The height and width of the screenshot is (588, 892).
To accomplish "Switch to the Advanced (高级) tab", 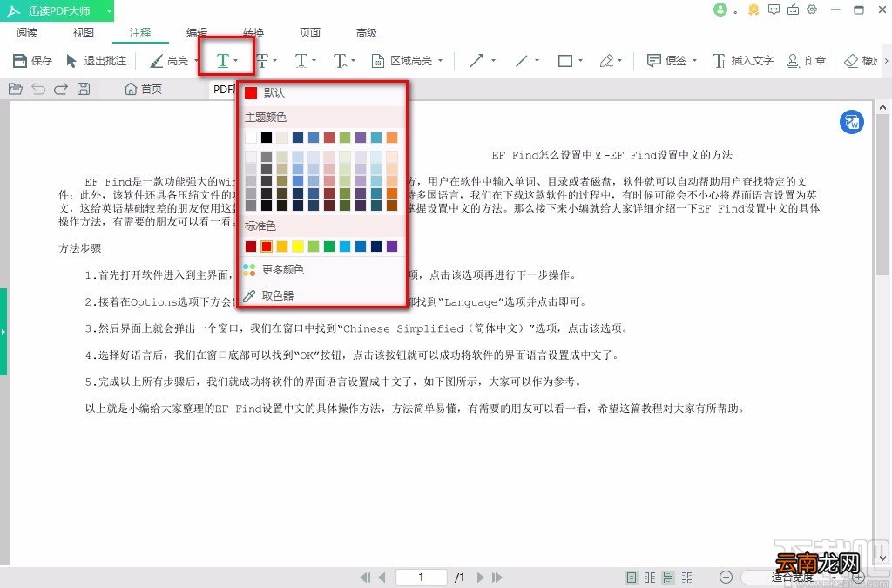I will click(x=367, y=32).
